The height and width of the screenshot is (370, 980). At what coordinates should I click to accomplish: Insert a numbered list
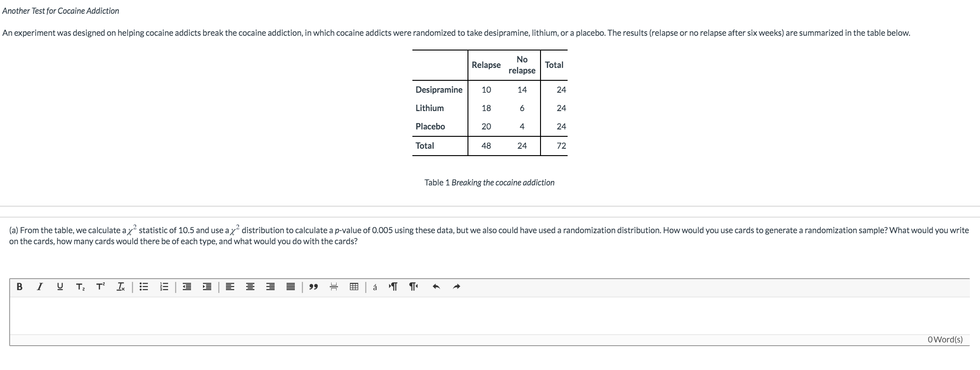(164, 287)
